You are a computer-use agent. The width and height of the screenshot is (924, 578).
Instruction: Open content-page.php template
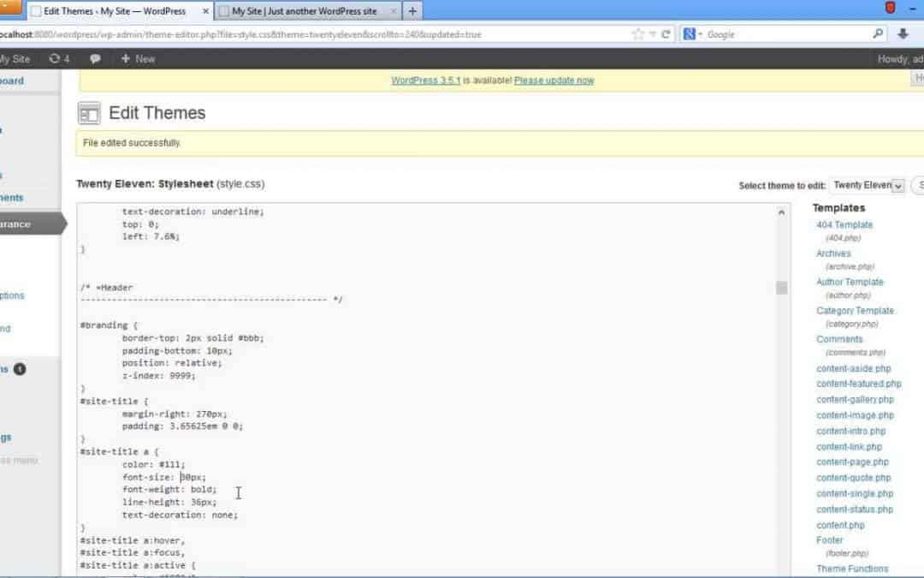852,462
